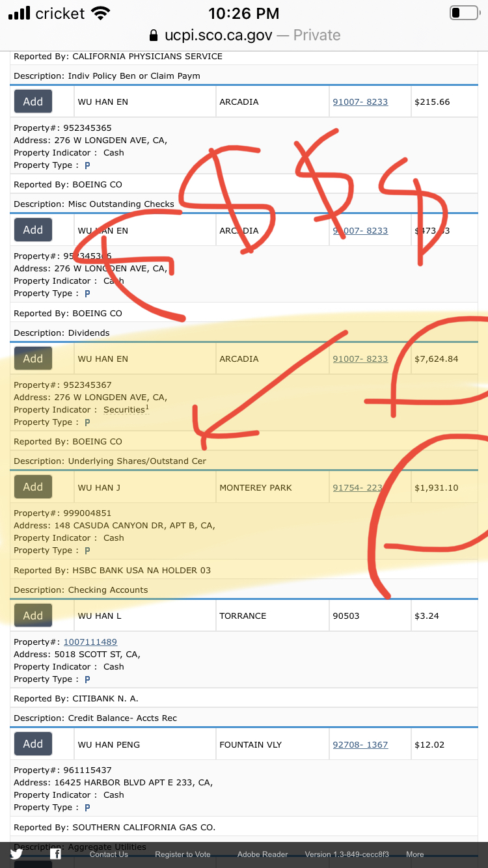488x868 pixels.
Task: Select Reported By: HSBC BANK USA NA HOLDER 03
Action: pyautogui.click(x=113, y=571)
